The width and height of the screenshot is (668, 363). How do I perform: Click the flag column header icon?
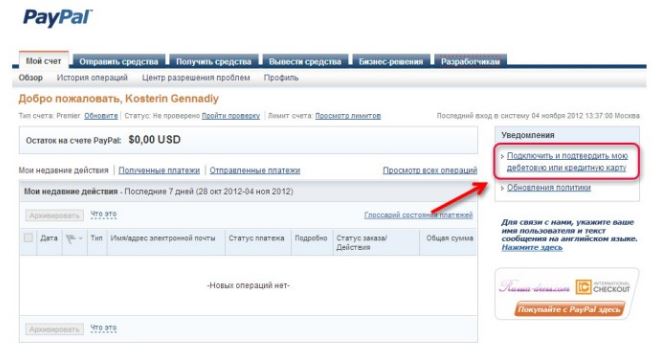71,239
